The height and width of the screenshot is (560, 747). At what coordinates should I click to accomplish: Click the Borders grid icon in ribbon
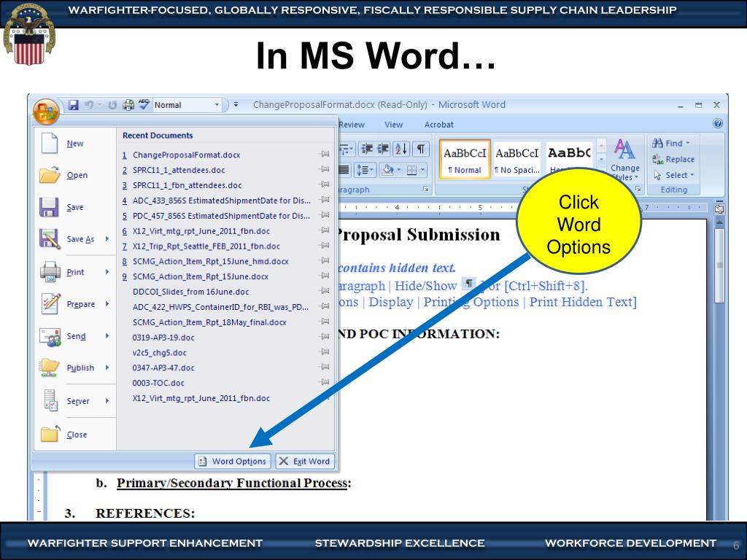(x=412, y=170)
